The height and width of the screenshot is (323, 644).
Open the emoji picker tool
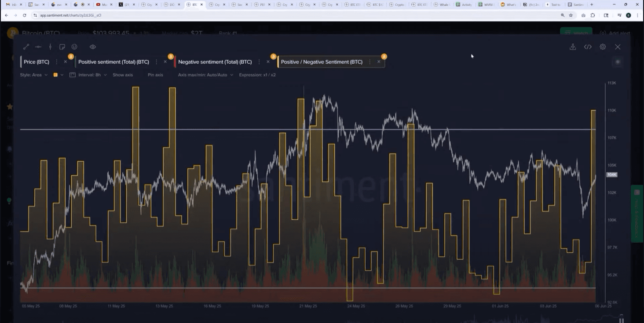tap(74, 47)
